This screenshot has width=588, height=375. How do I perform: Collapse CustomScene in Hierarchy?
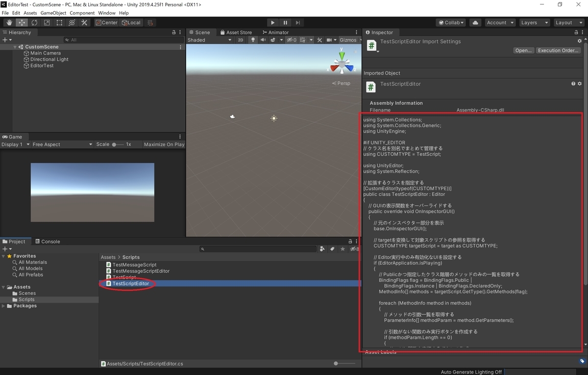(x=15, y=47)
